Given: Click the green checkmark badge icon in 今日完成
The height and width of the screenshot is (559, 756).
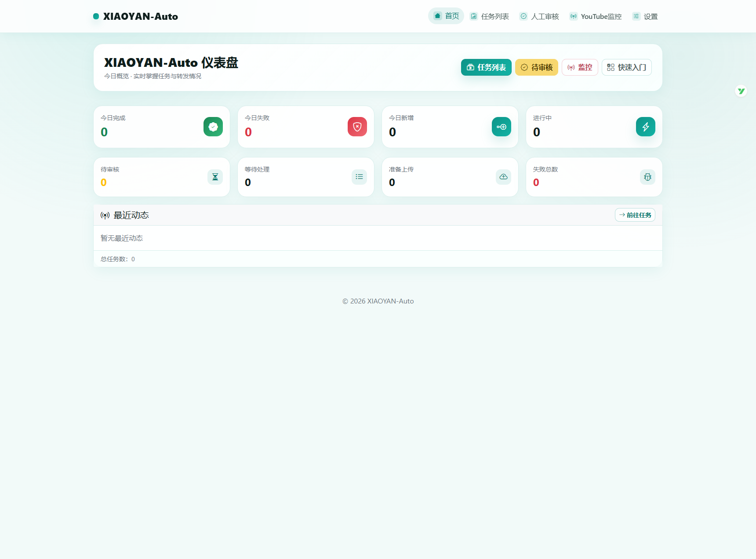Looking at the screenshot, I should coord(213,127).
